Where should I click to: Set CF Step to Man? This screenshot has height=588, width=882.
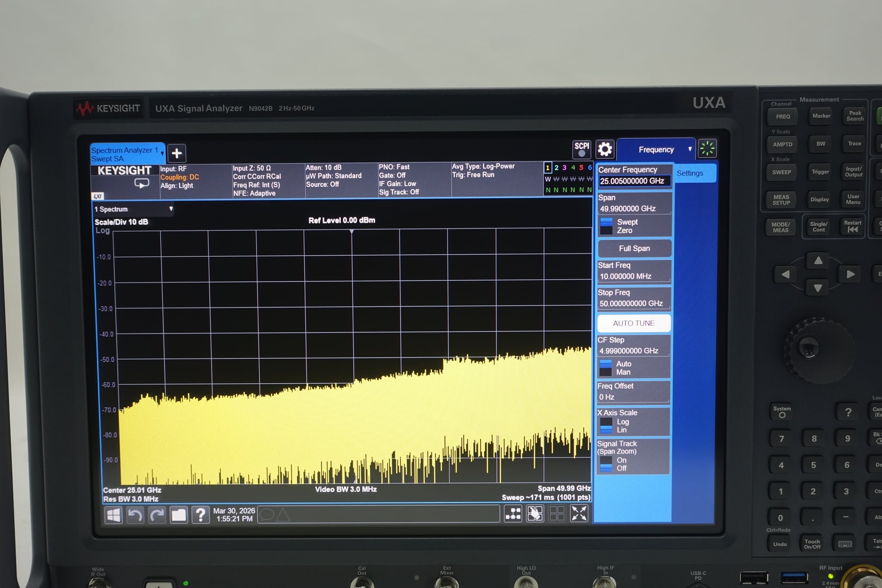coord(623,372)
